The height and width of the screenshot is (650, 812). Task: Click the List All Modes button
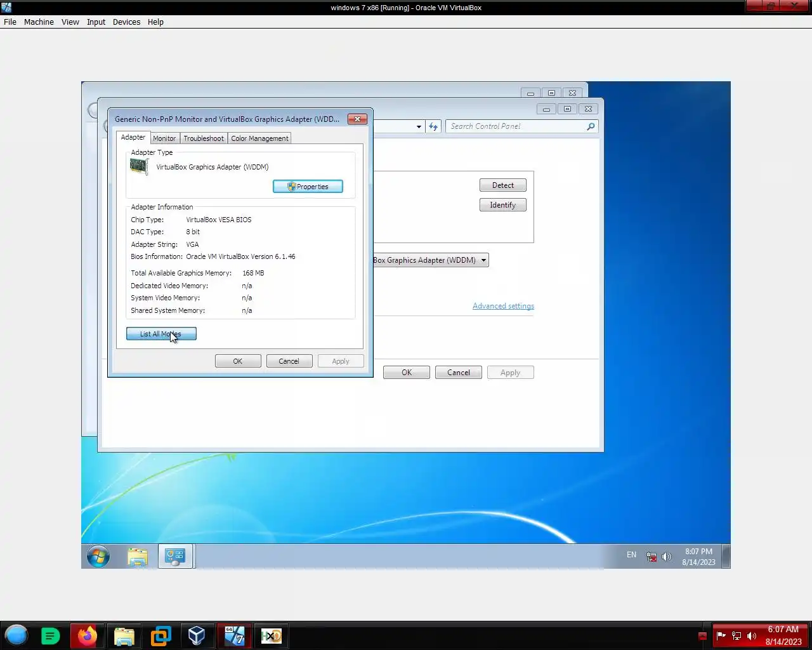click(x=161, y=334)
